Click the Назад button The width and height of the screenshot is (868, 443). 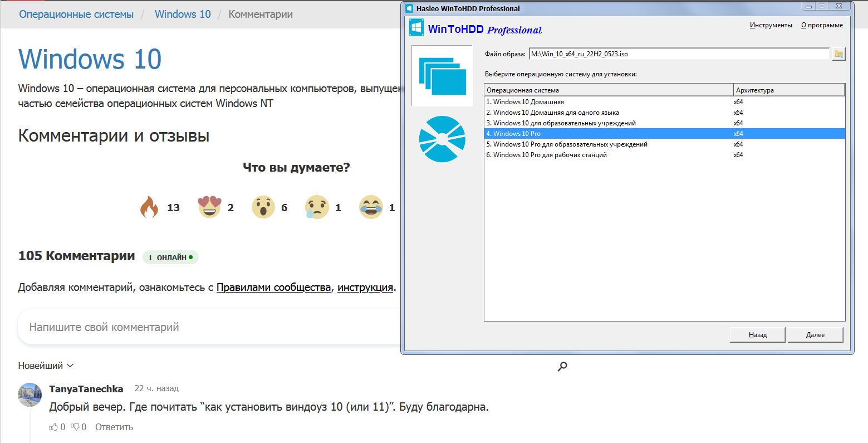pyautogui.click(x=757, y=335)
